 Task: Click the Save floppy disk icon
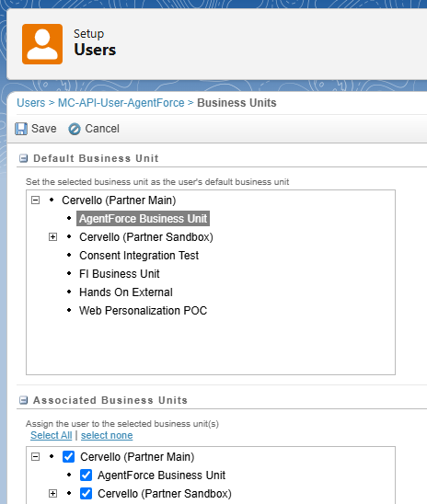(21, 129)
